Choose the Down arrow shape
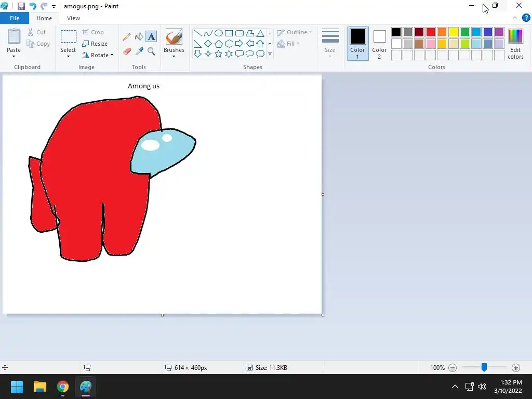Screen dimensions: 532x399 click(197, 54)
